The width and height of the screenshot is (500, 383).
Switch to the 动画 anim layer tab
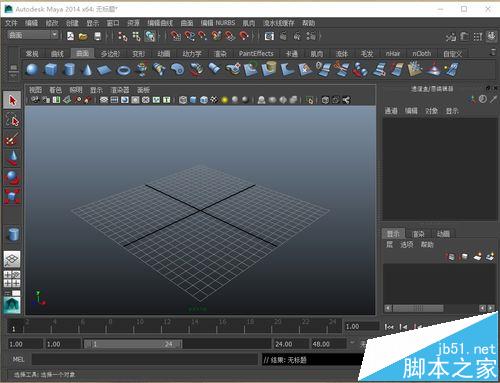(443, 234)
